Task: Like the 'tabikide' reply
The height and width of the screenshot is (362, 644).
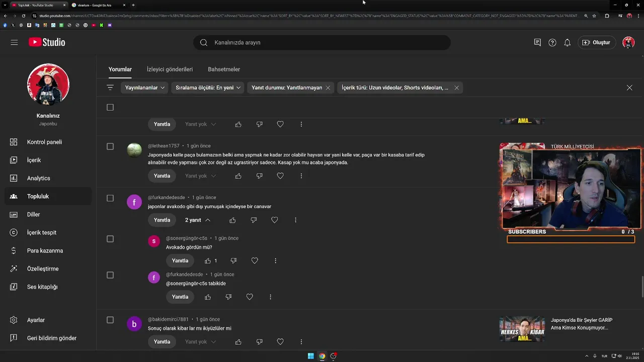Action: point(208,297)
